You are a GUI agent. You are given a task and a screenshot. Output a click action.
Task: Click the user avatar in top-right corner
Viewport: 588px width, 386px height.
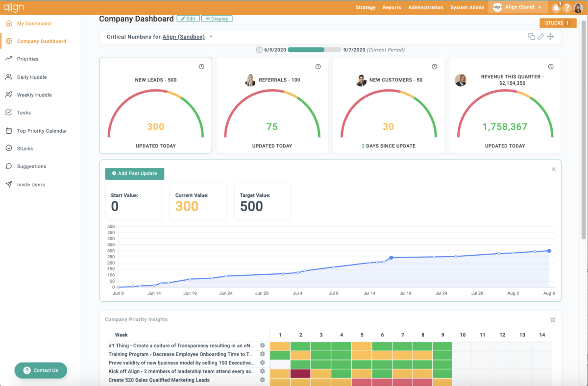click(x=579, y=7)
